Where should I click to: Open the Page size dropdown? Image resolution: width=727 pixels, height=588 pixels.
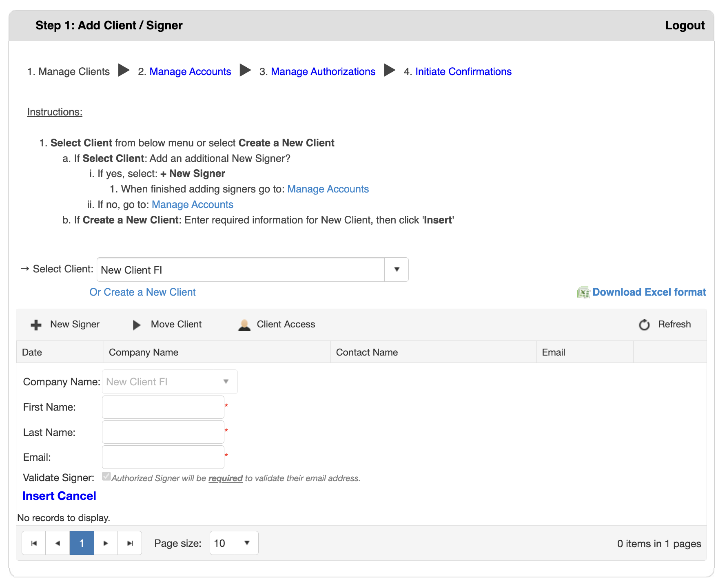246,543
